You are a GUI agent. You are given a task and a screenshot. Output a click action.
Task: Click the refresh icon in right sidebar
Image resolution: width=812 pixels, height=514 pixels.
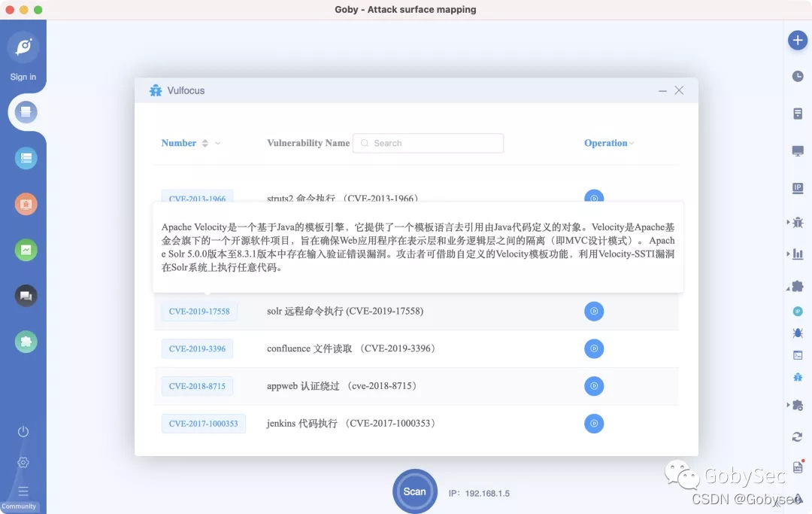(x=797, y=436)
